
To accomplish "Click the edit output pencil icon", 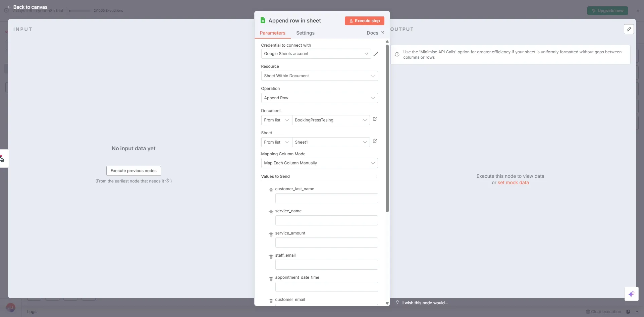I will pyautogui.click(x=629, y=29).
